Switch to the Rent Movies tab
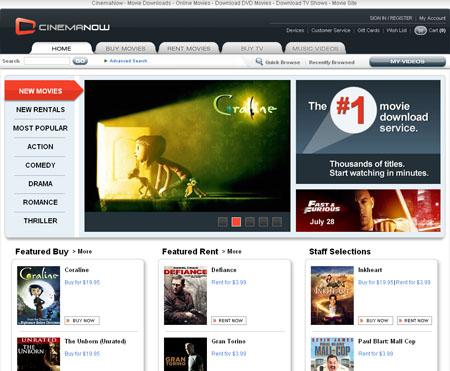 [189, 49]
